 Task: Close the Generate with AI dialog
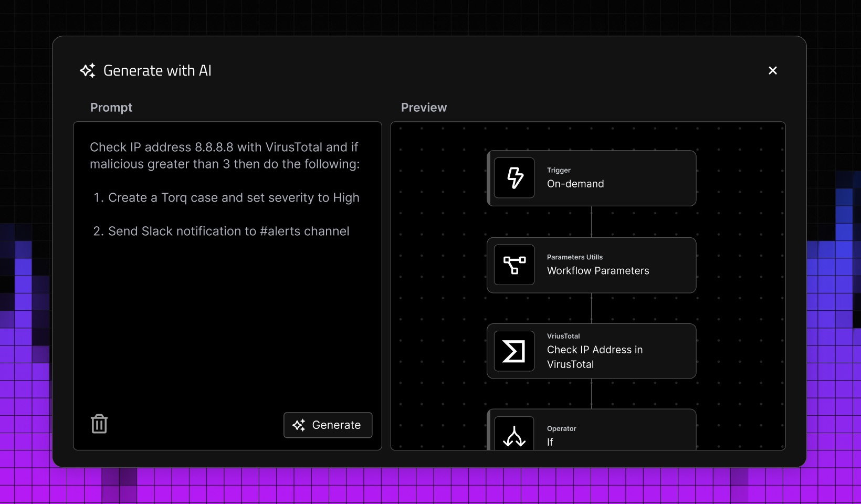[772, 70]
